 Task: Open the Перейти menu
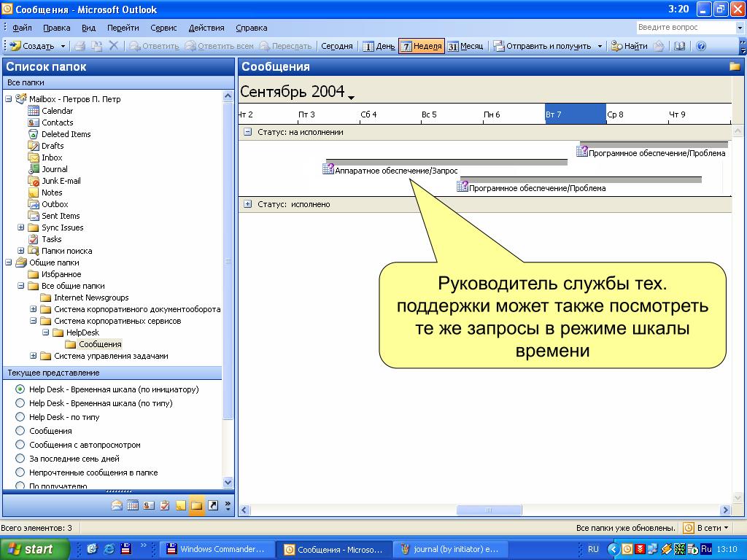123,28
